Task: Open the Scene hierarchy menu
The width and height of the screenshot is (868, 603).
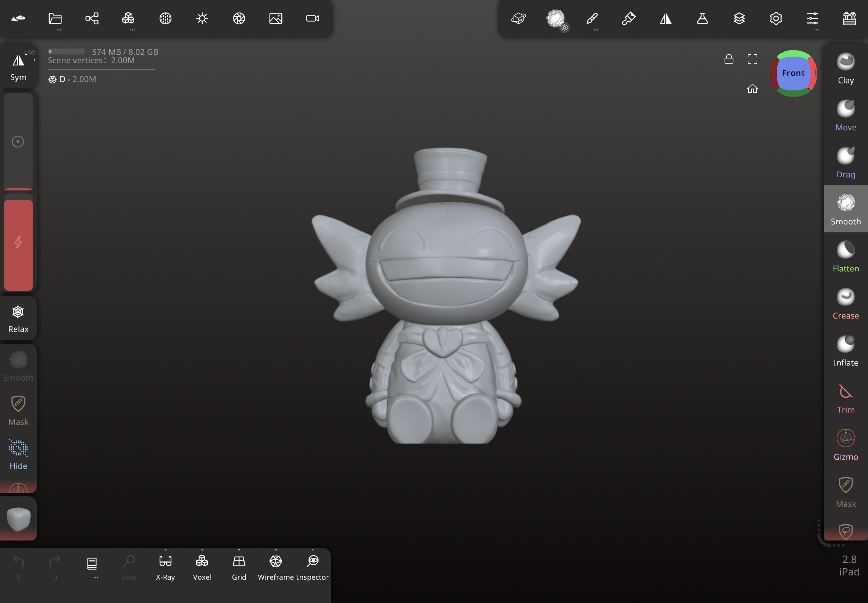Action: coord(92,18)
